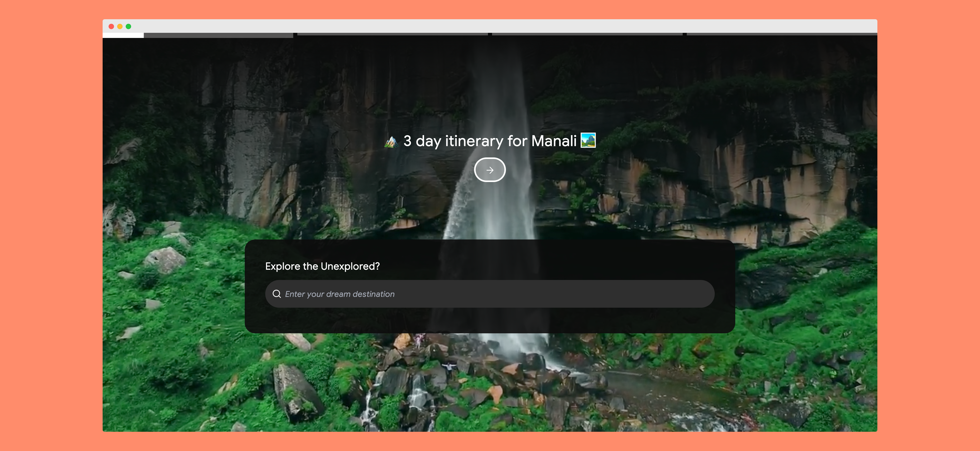
Task: Click the right arrow button under the heading
Action: point(490,170)
